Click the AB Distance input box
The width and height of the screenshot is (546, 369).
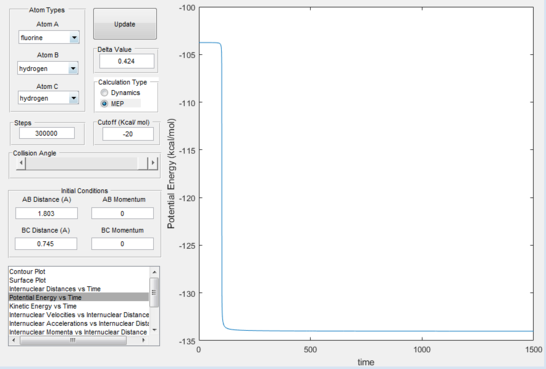(x=46, y=213)
